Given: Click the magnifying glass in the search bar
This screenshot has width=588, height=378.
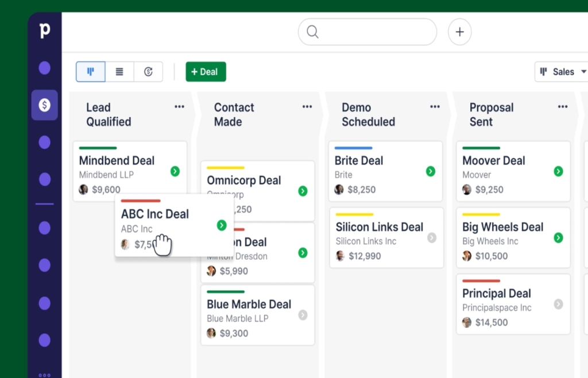Looking at the screenshot, I should coord(312,32).
